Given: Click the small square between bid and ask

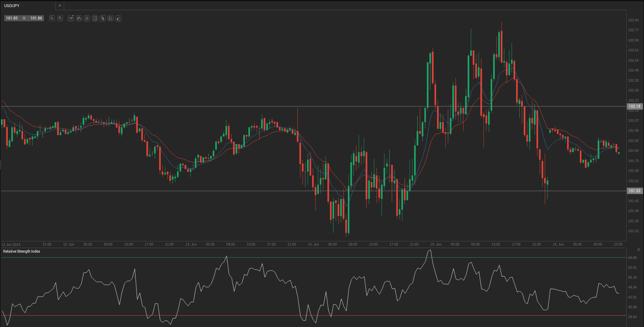Looking at the screenshot, I should pos(24,18).
